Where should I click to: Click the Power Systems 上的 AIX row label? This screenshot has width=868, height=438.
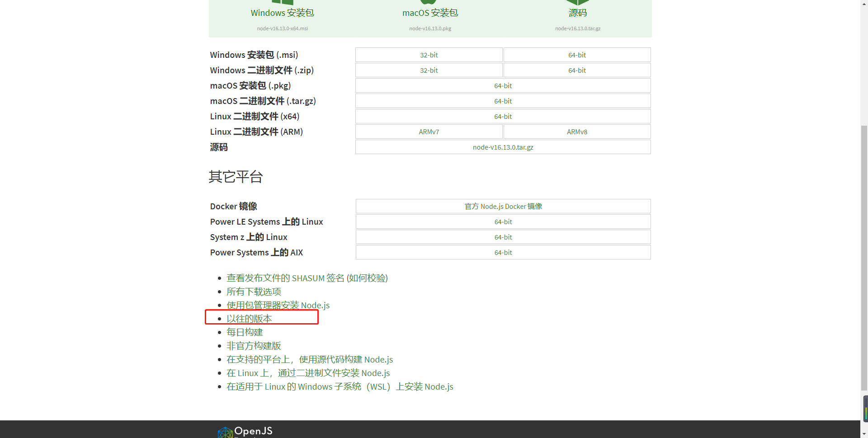(x=256, y=252)
